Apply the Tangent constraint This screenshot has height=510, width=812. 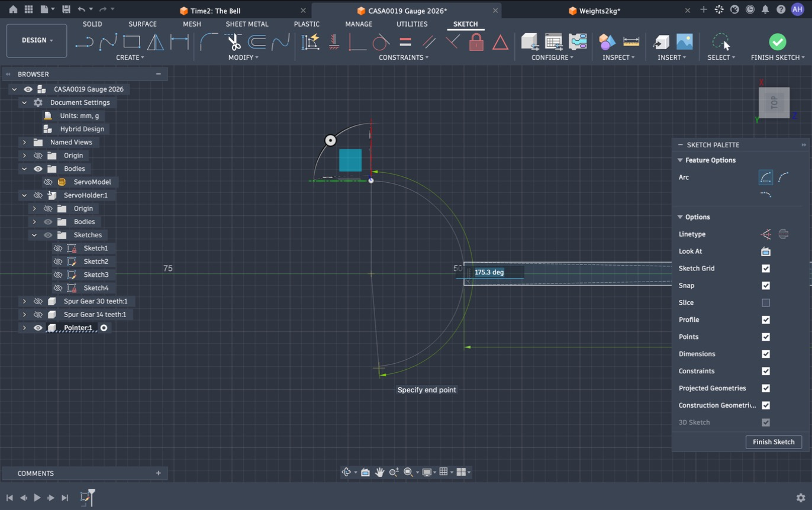coord(381,42)
